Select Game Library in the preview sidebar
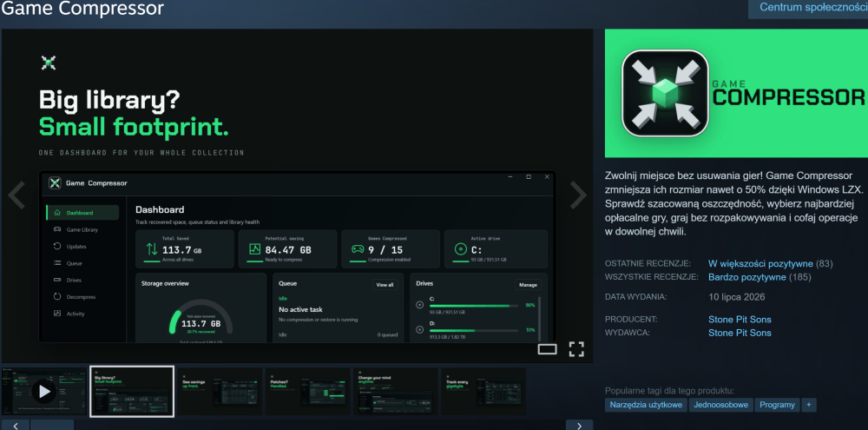 coord(82,229)
